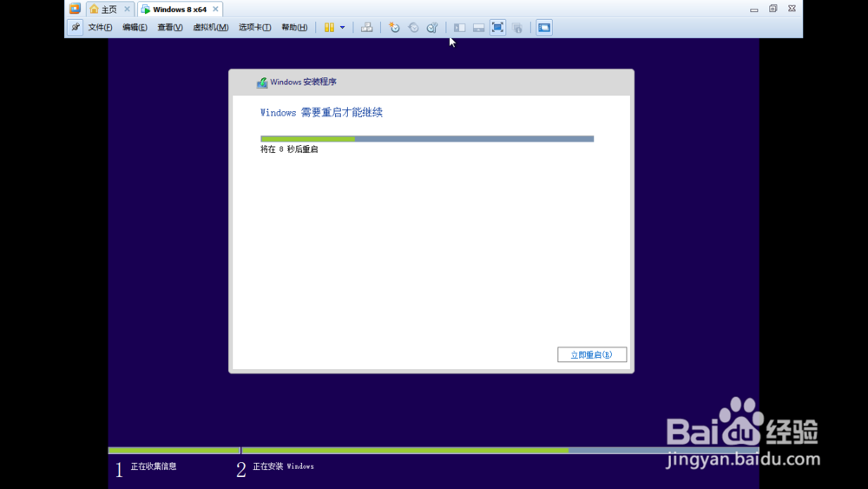Open the 虚拟机(M) menu
This screenshot has width=868, height=489.
[210, 27]
